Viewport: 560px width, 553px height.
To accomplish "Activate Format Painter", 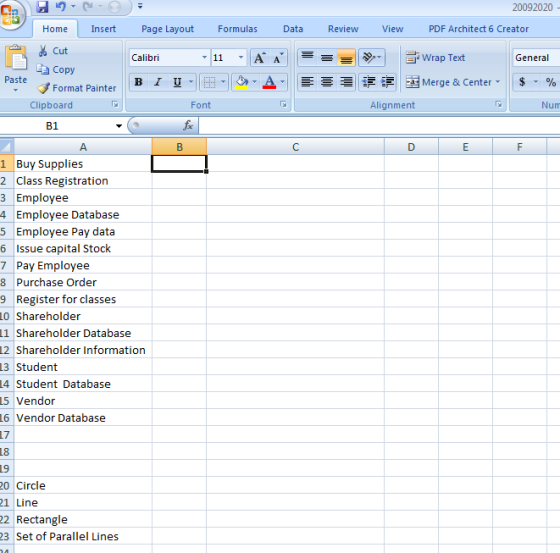I will [76, 88].
